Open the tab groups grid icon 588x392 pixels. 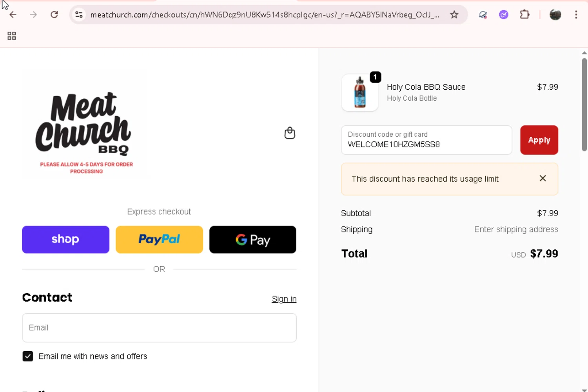tap(12, 36)
